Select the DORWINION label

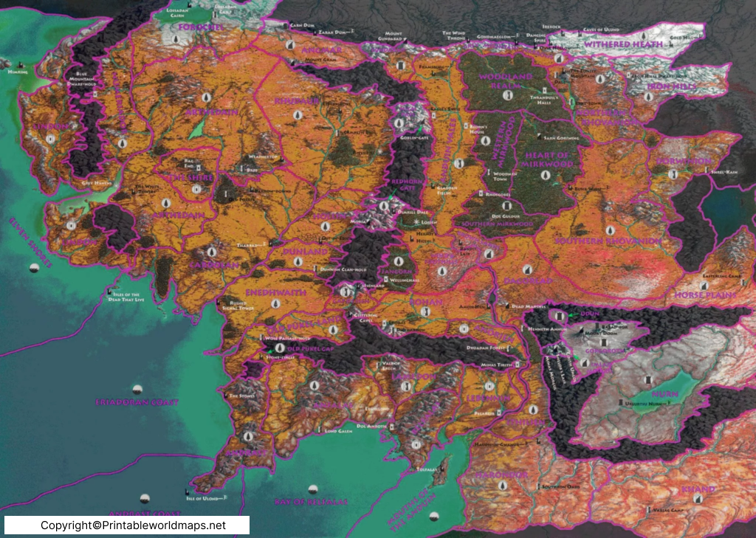[x=684, y=161]
